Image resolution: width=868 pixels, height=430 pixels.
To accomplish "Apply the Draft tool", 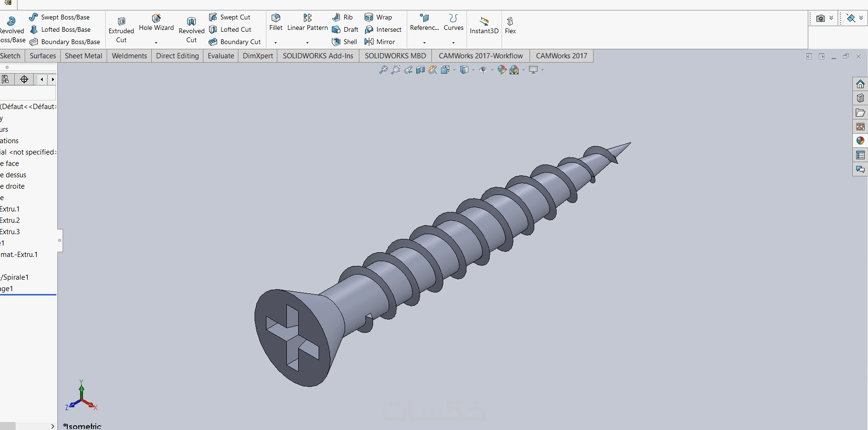I will pyautogui.click(x=345, y=29).
